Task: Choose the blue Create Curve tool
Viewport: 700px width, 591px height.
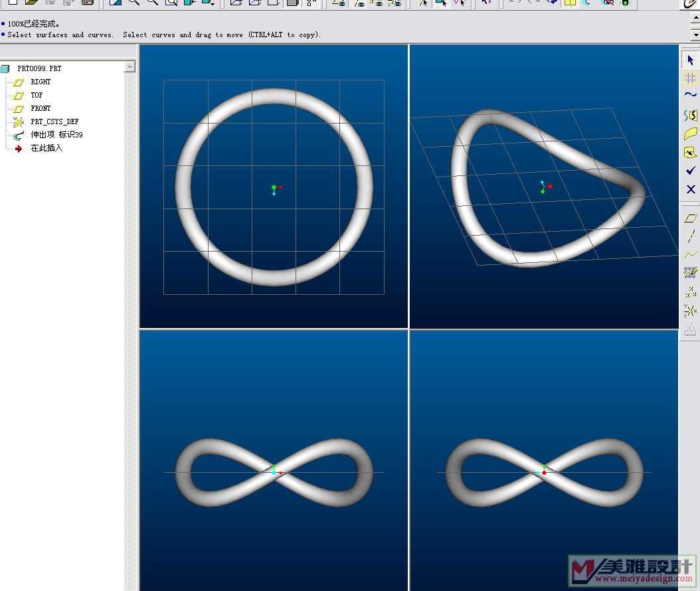Action: [690, 96]
